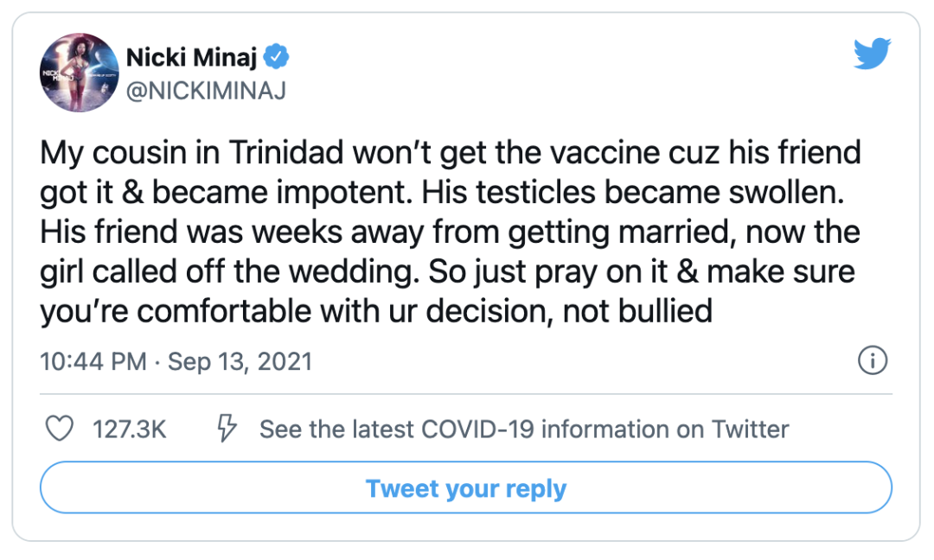Click the 127.3K likes count
This screenshot has width=934, height=560.
(129, 430)
